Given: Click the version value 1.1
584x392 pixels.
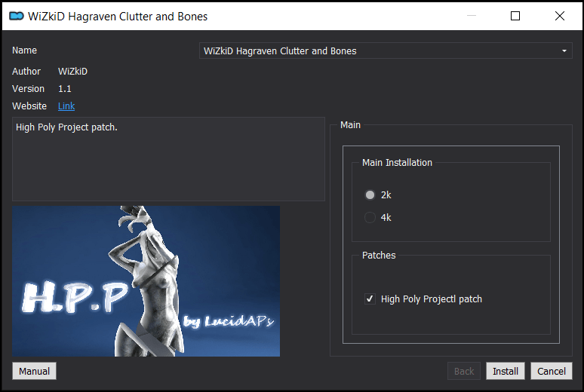Looking at the screenshot, I should pyautogui.click(x=64, y=89).
